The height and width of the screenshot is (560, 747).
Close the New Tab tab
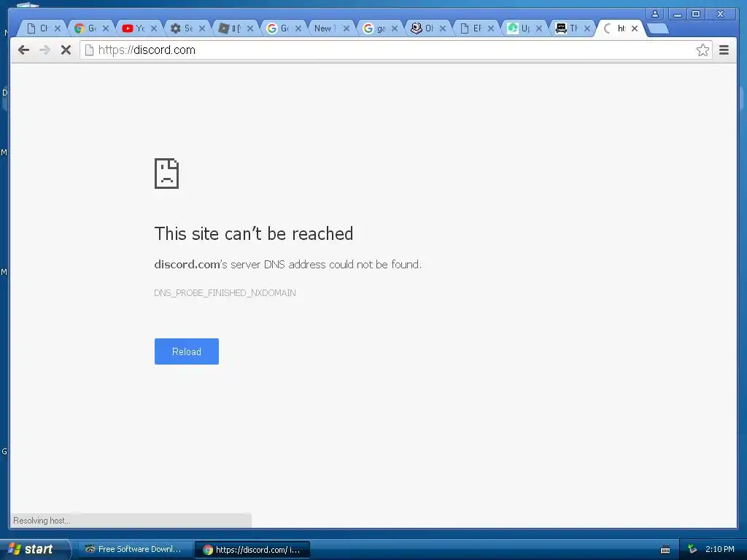347,28
